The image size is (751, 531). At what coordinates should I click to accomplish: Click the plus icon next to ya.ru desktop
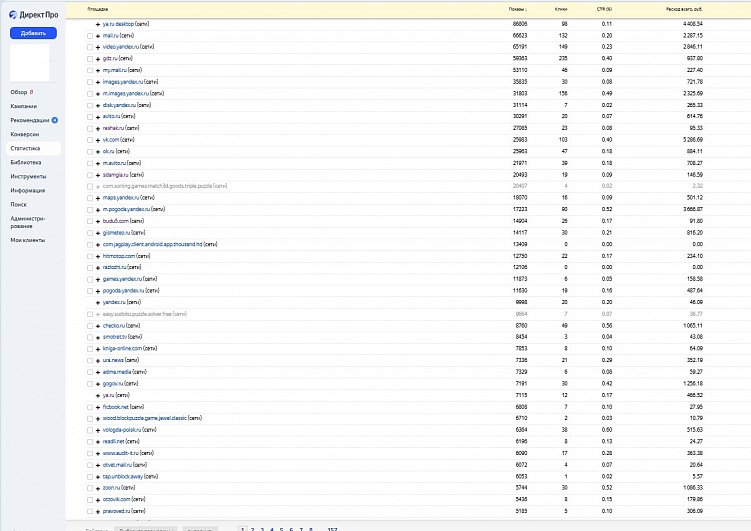coord(98,23)
